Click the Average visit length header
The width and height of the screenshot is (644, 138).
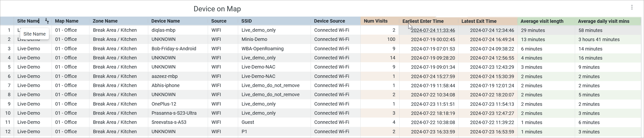(x=542, y=21)
